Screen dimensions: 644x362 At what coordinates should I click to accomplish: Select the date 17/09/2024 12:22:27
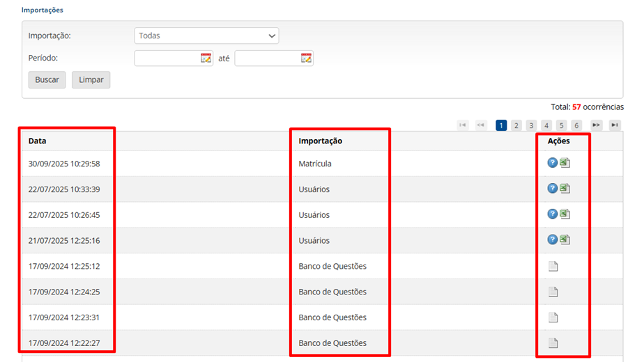click(x=64, y=343)
